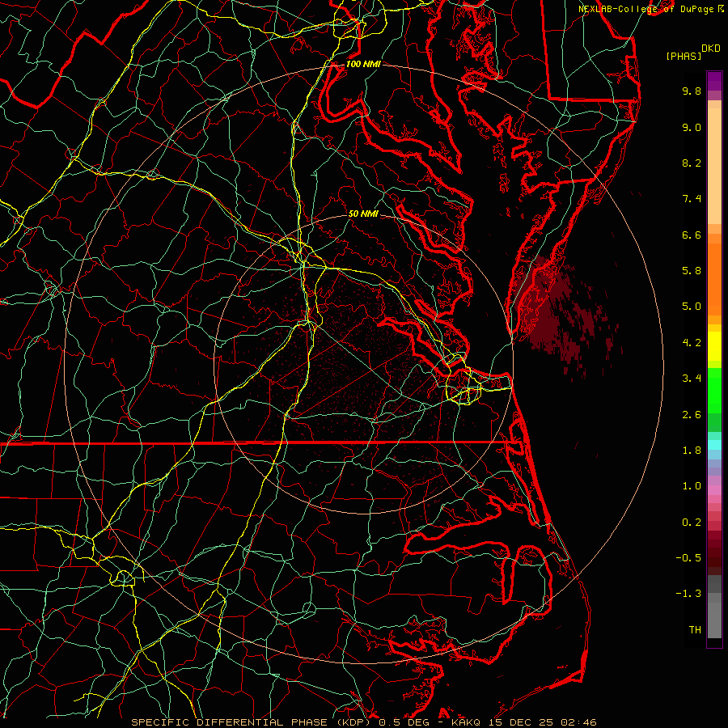Viewport: 728px width, 728px height.
Task: Click the SPECIFIC DIFFERENTIAL PHASE (KDP) caption
Action: pyautogui.click(x=252, y=722)
